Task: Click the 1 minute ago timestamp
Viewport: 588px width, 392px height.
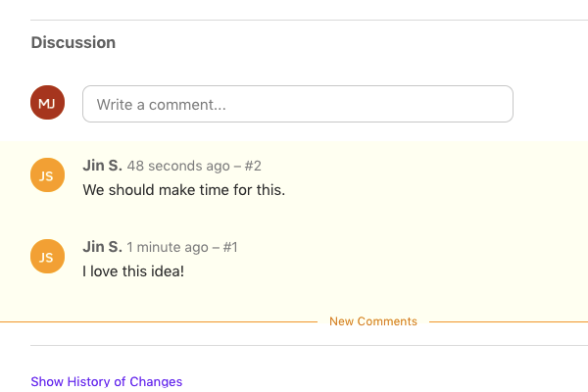Action: point(168,247)
